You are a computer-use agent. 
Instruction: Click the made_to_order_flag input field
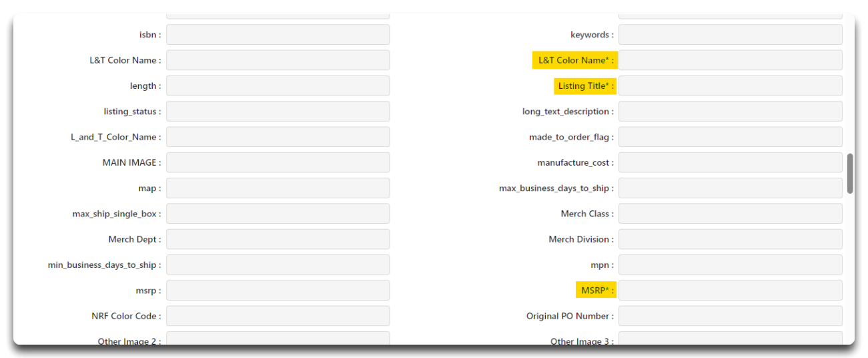click(731, 137)
